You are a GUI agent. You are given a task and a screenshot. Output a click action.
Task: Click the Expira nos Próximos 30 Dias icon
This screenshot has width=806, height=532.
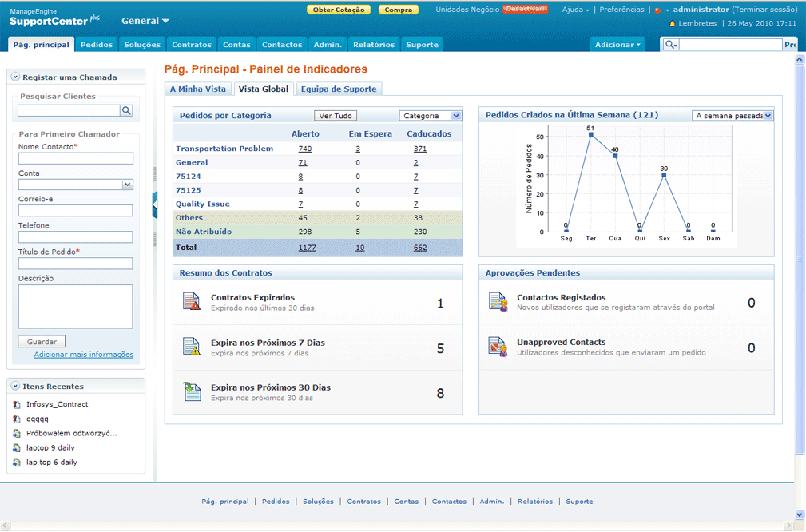(193, 391)
